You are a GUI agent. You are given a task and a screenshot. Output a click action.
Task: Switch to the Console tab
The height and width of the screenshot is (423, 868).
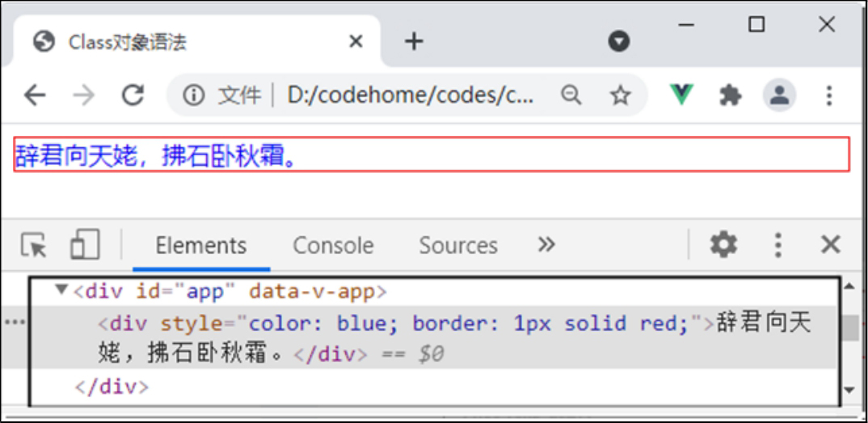click(x=333, y=245)
